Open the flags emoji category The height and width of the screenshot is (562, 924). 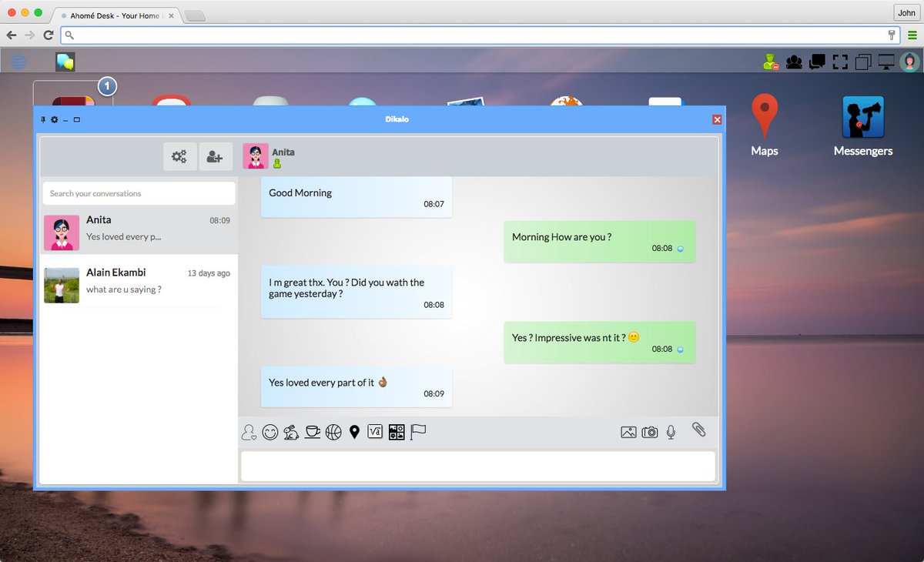418,432
